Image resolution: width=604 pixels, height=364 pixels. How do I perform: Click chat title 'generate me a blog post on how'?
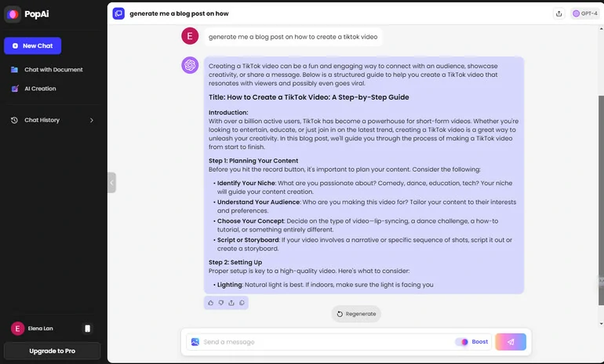coord(179,13)
